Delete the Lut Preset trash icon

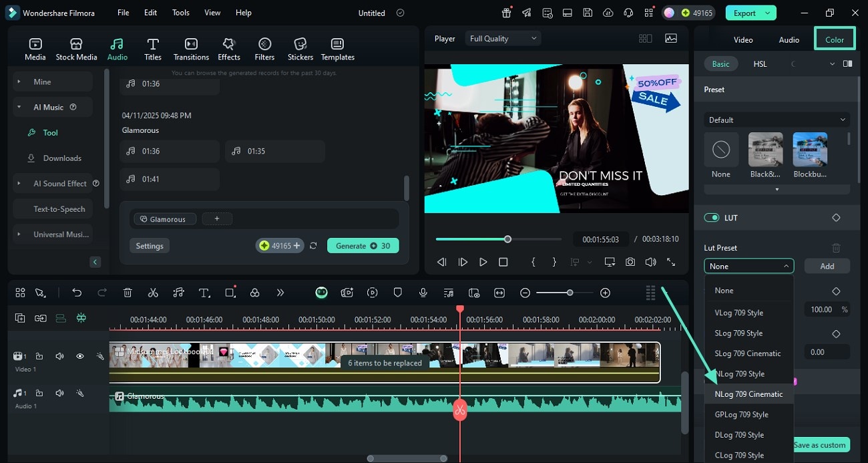tap(836, 248)
